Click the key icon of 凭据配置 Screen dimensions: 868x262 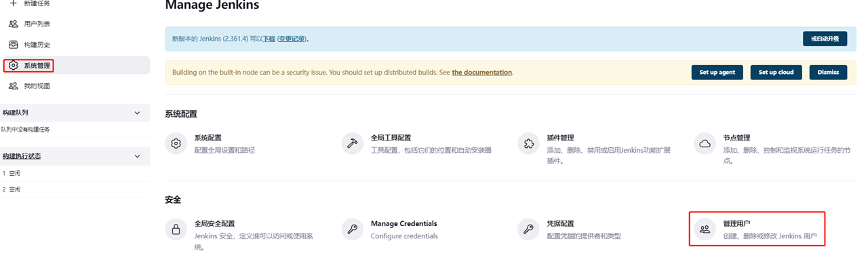point(528,229)
